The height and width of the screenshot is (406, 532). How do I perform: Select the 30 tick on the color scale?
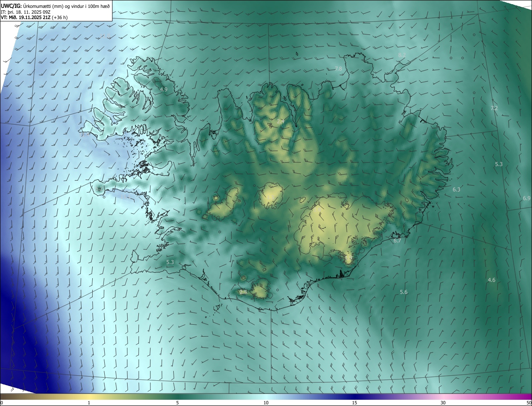(x=443, y=403)
